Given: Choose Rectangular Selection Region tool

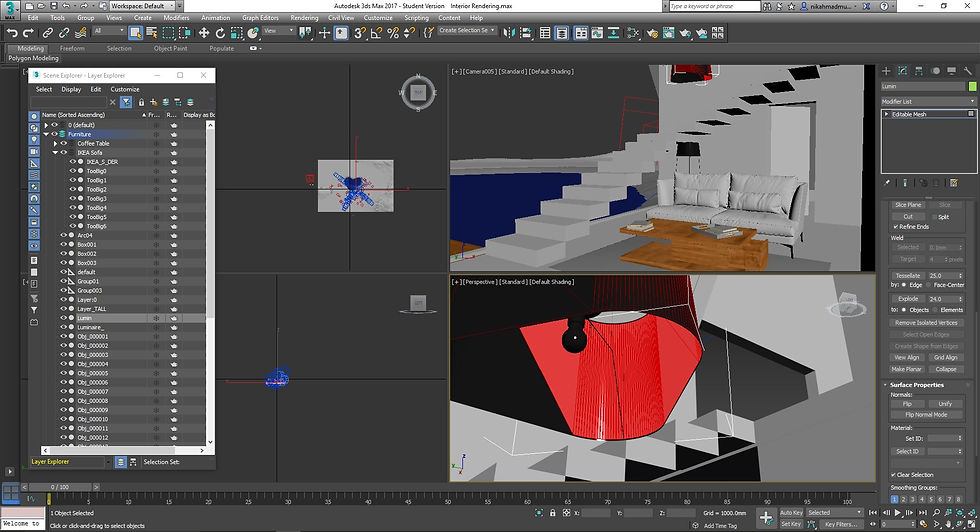Looking at the screenshot, I should [x=168, y=33].
